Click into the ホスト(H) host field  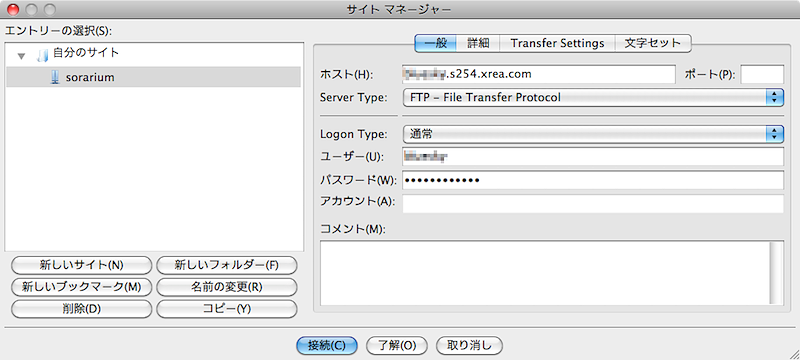click(x=538, y=74)
